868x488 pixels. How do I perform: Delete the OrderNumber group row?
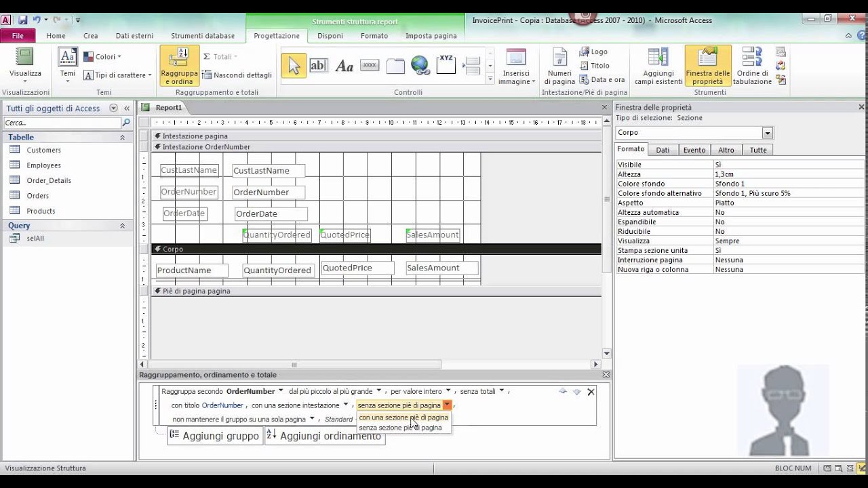click(591, 392)
